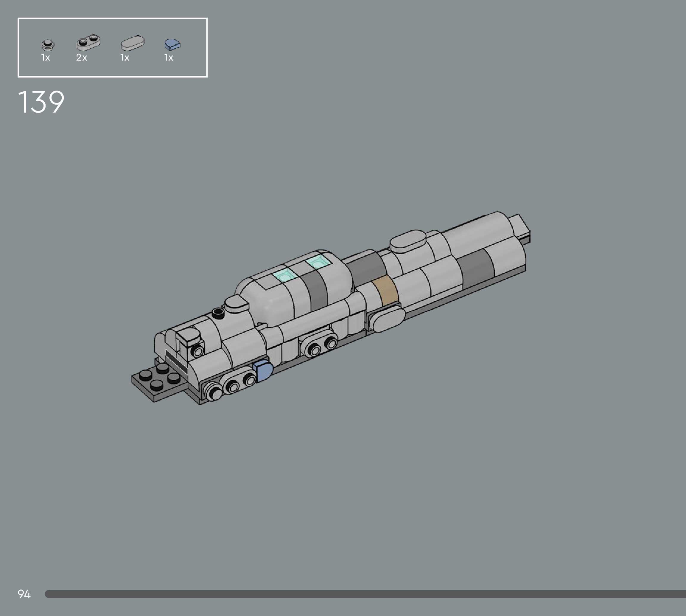Click the rounded tile on the model's side

click(x=387, y=320)
